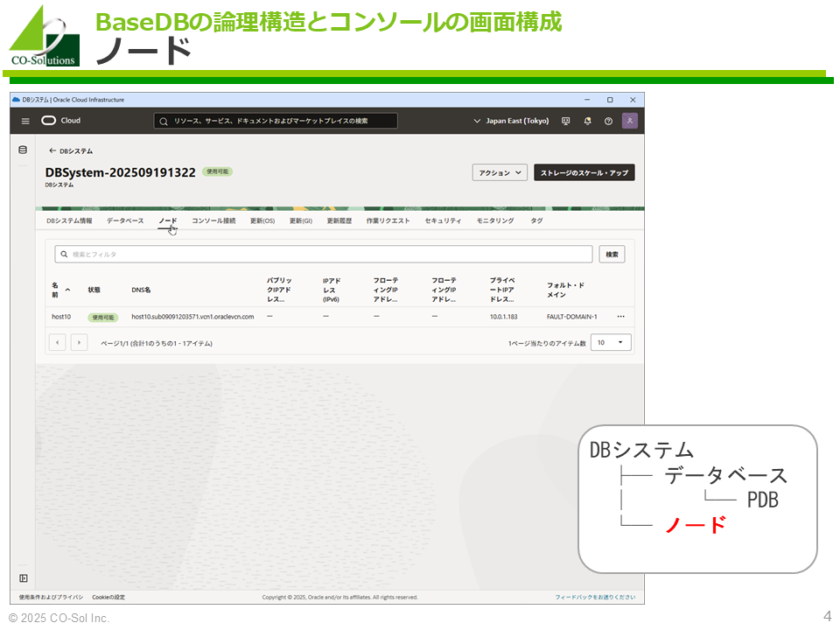Toggle the sidebar panel icon at bottom left
Screen dimensions: 840x630
[23, 578]
